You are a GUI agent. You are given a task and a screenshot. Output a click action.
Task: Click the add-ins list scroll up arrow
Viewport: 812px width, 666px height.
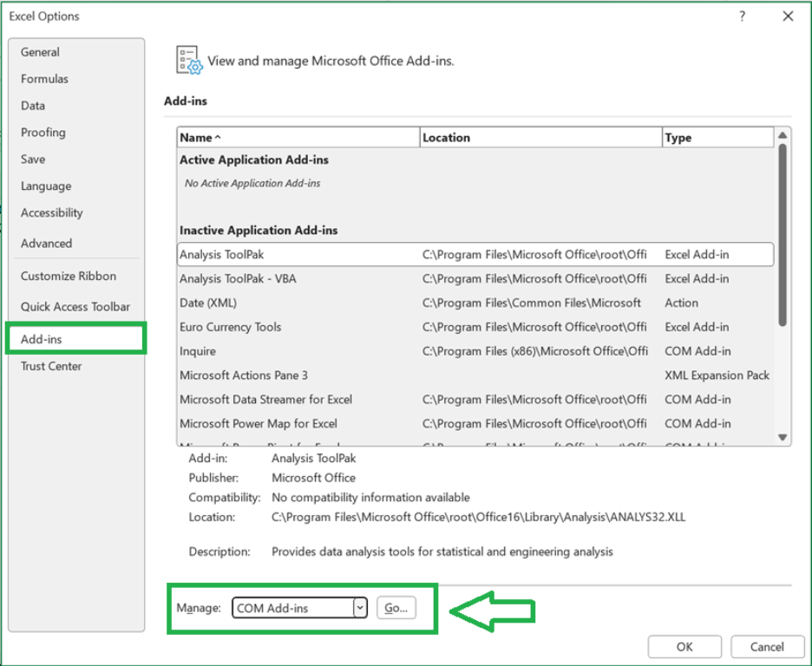(783, 135)
